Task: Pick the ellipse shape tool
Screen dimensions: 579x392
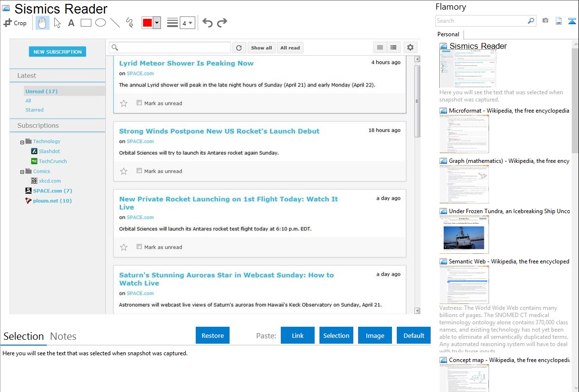Action: (101, 23)
